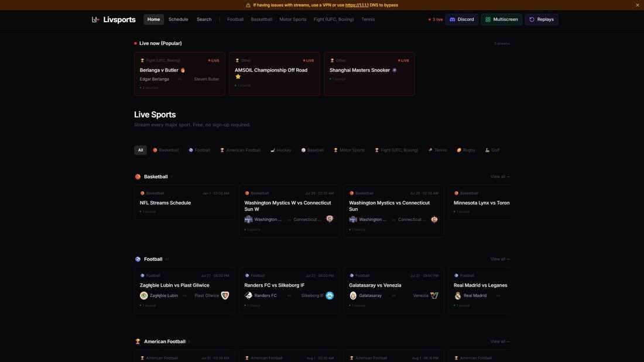
Task: Select the Fight (UFC, Boxing) filter chip
Action: [x=396, y=150]
